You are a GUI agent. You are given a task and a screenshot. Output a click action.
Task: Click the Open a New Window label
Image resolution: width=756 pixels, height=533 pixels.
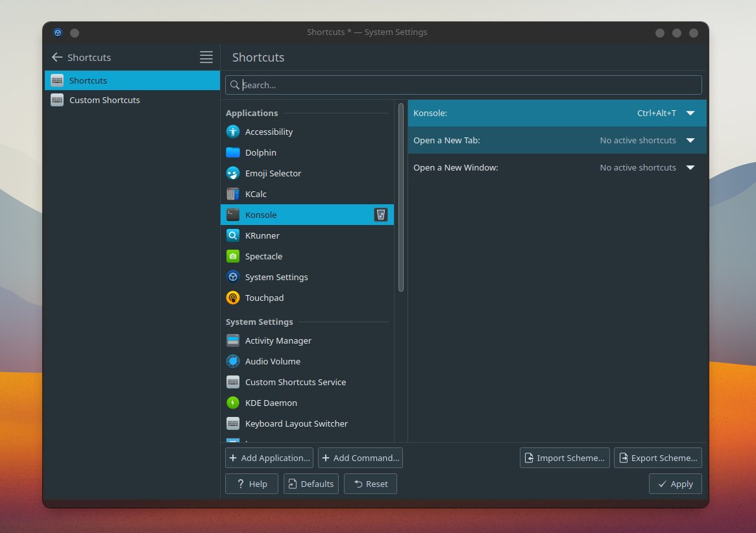click(456, 168)
